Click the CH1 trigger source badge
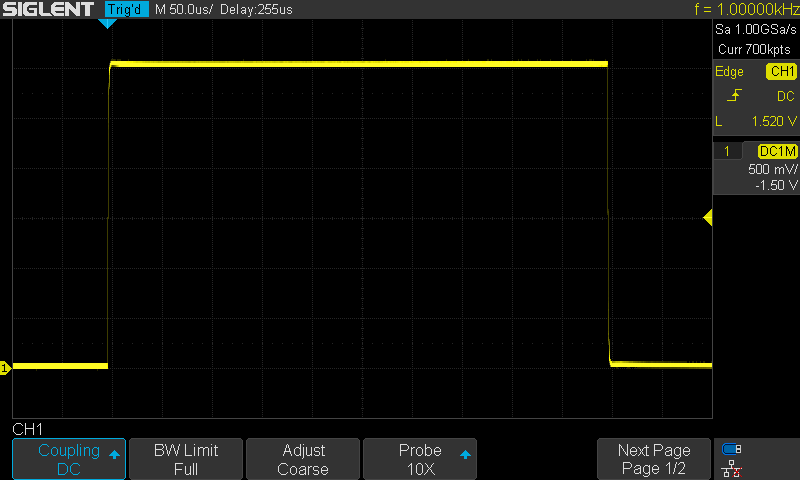 pos(781,71)
